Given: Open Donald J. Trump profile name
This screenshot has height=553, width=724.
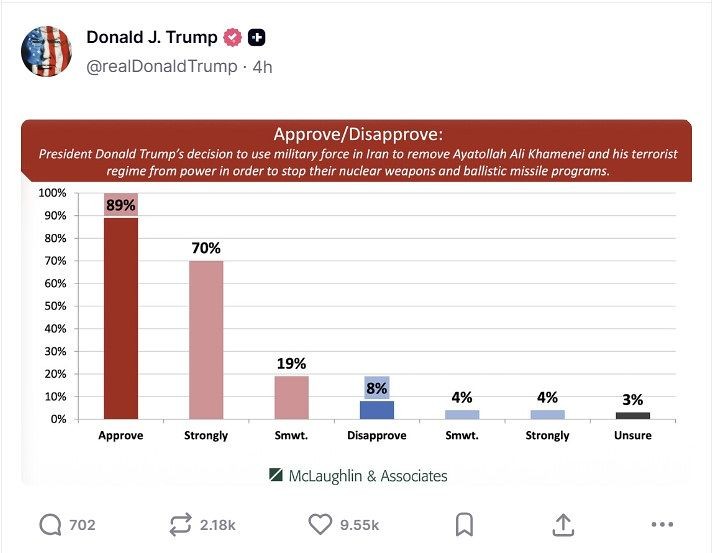Looking at the screenshot, I should click(x=151, y=38).
